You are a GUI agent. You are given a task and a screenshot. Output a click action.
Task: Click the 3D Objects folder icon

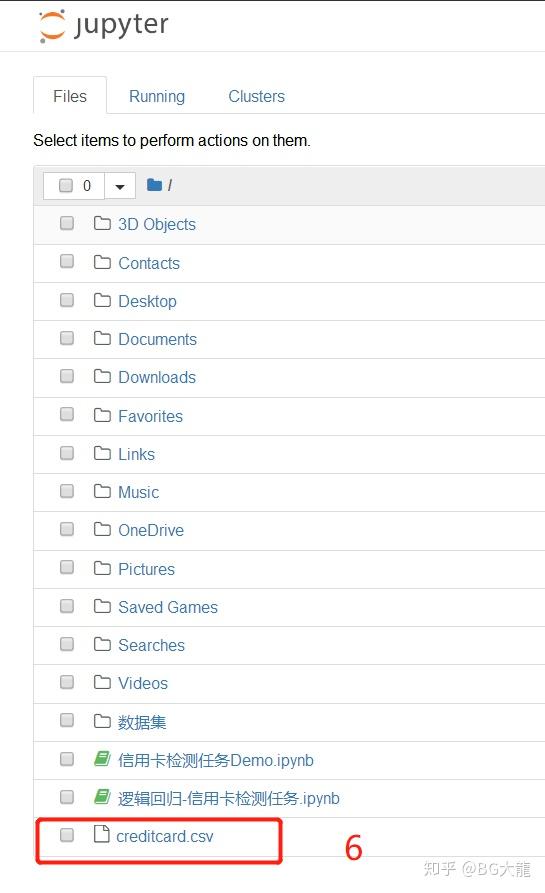[x=102, y=223]
